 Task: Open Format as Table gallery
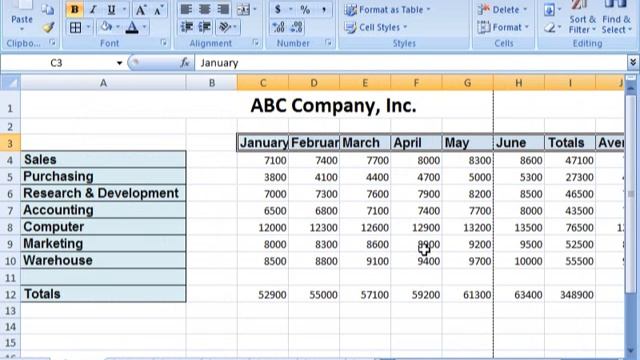pyautogui.click(x=387, y=9)
